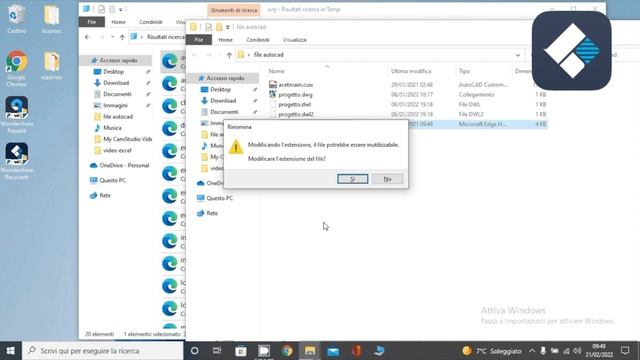Screen dimensions: 640x360
Task: Open Desktop in the back window sidebar
Action: 113,71
